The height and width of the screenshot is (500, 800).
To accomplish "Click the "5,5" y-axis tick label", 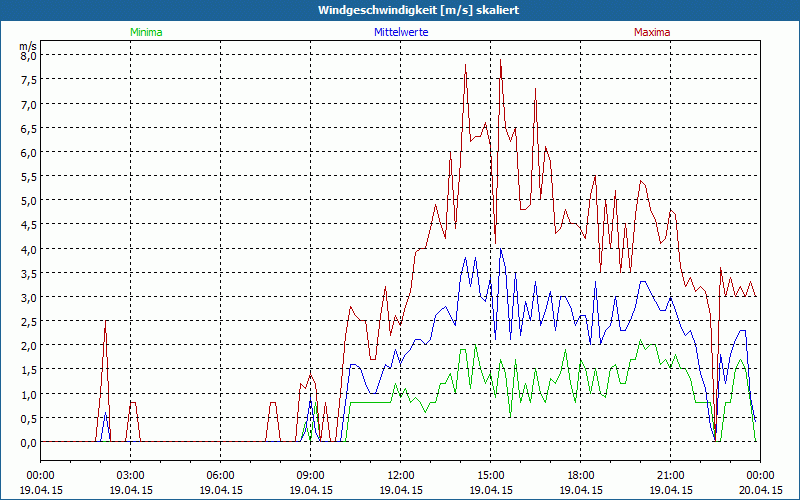I will coord(29,176).
